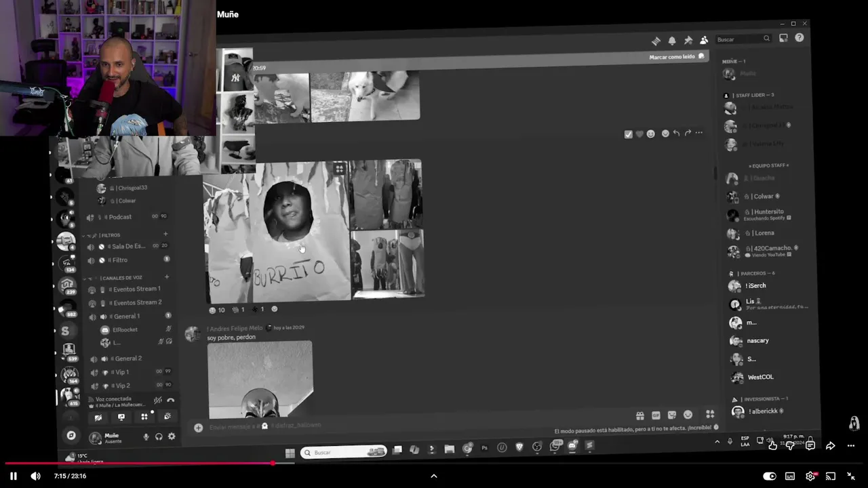This screenshot has width=868, height=488.
Task: Add channel to FILTROS category
Action: tap(165, 235)
